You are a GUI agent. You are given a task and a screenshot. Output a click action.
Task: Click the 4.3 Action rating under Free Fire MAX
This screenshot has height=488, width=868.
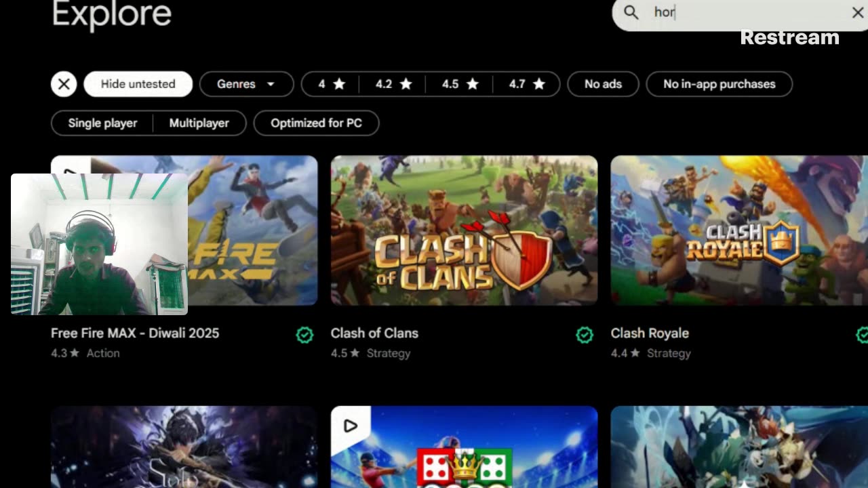point(85,353)
